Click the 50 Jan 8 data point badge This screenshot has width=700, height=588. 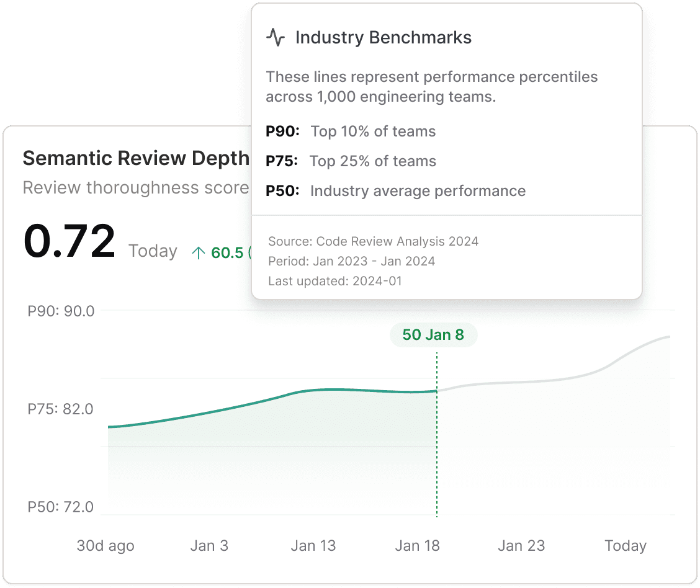pos(433,334)
